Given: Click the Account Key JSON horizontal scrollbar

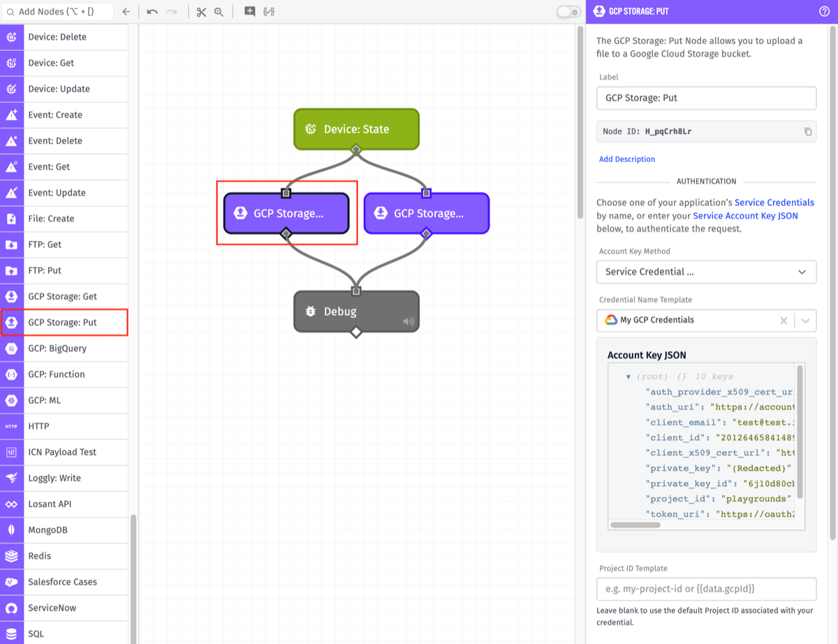Looking at the screenshot, I should (635, 525).
